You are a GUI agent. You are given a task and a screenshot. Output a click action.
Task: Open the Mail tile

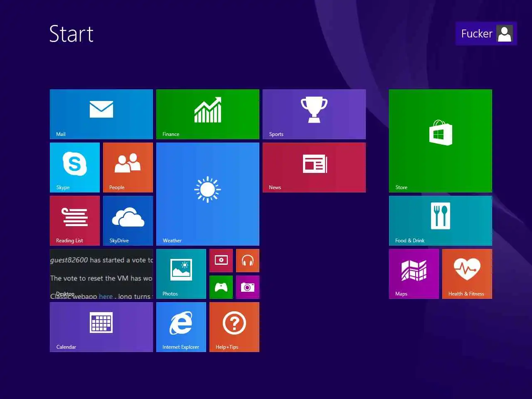(x=101, y=114)
